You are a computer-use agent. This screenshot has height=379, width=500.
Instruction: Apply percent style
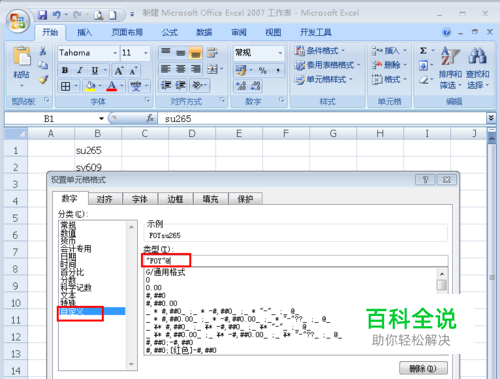262,70
